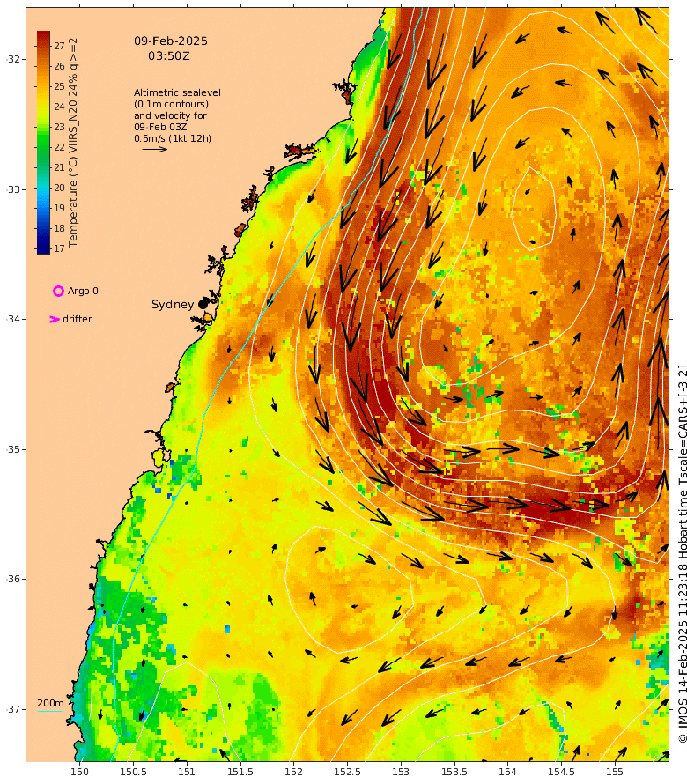Click the 150 longitude axis label
The height and width of the screenshot is (784, 687).
79,772
